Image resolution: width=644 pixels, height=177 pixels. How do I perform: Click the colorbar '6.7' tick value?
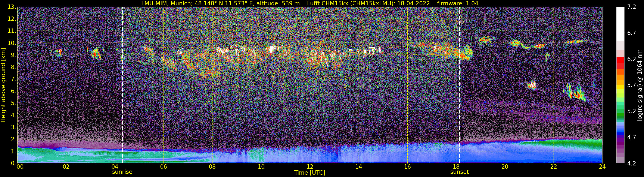coord(632,33)
